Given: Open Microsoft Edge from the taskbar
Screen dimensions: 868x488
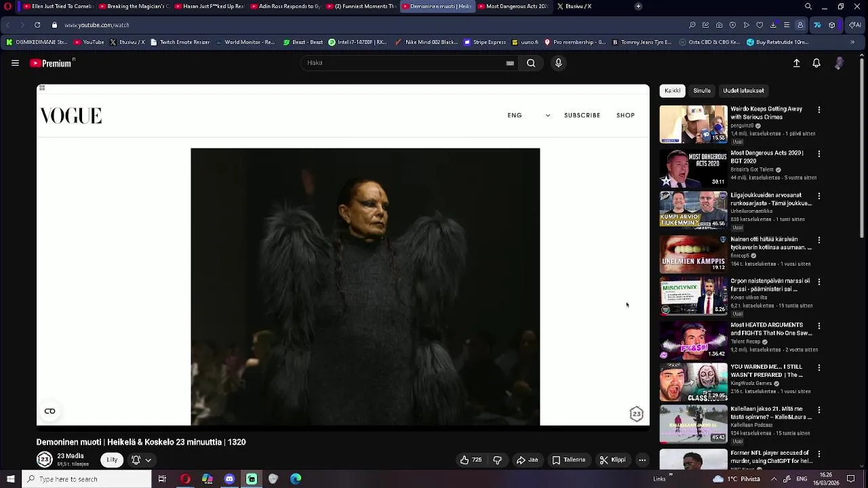Looking at the screenshot, I should click(296, 479).
